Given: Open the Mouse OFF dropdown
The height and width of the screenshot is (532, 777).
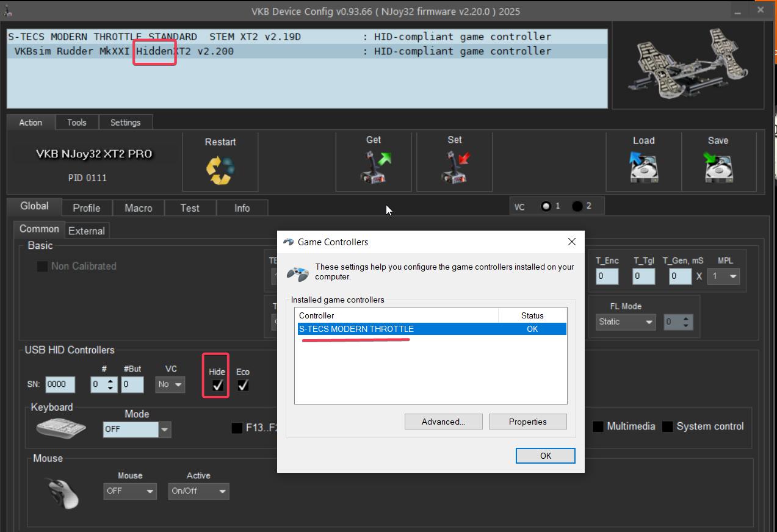Looking at the screenshot, I should tap(130, 491).
